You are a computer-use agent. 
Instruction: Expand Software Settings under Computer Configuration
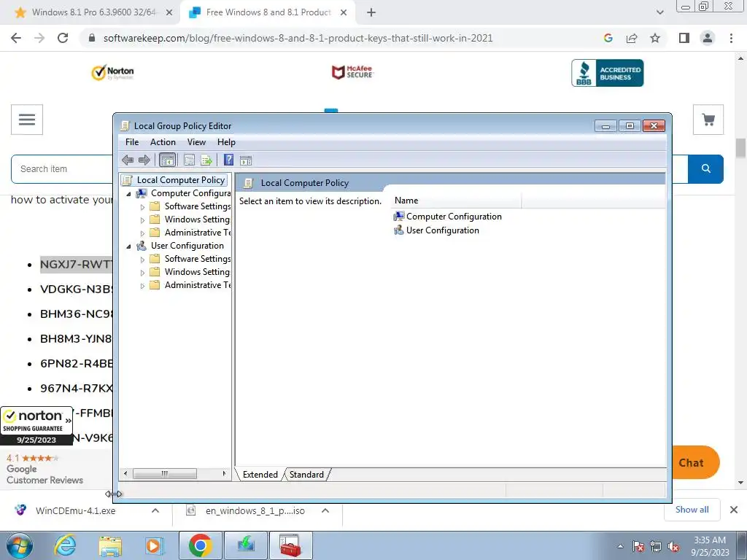click(142, 207)
